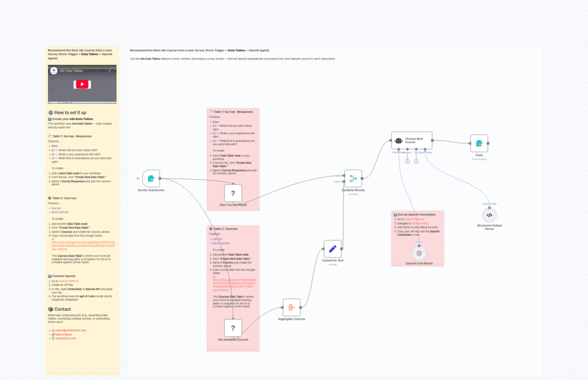The image size is (588, 380).
Task: Click the OpenAI Billing link in setup note
Action: pyautogui.click(x=421, y=223)
